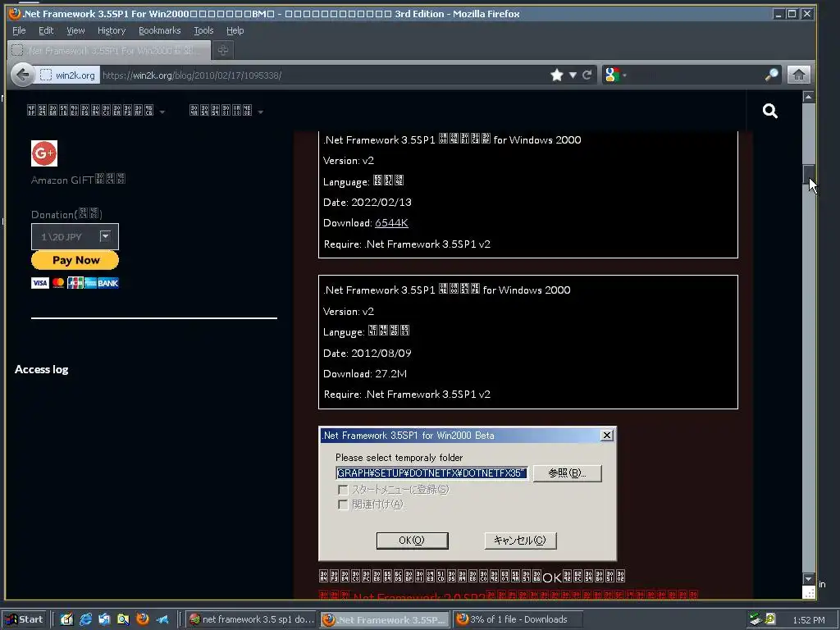Click the network tray icon
This screenshot has width=840, height=630.
coord(756,619)
